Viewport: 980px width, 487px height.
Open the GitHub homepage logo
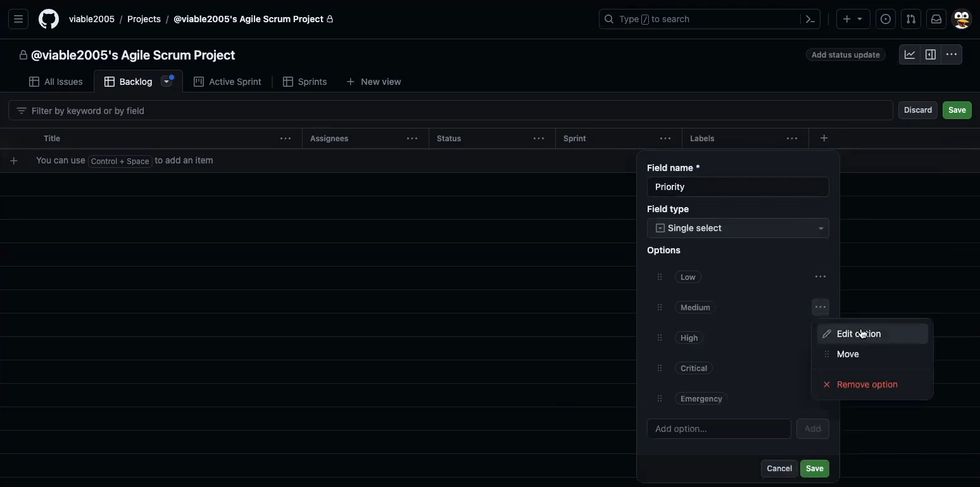point(49,19)
